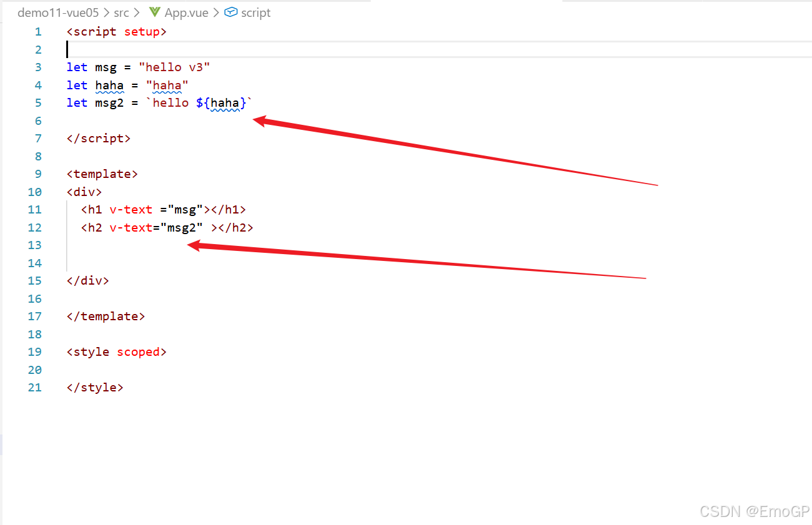The image size is (812, 525).
Task: Click the "msg2" attribute value on line 12
Action: tap(182, 228)
